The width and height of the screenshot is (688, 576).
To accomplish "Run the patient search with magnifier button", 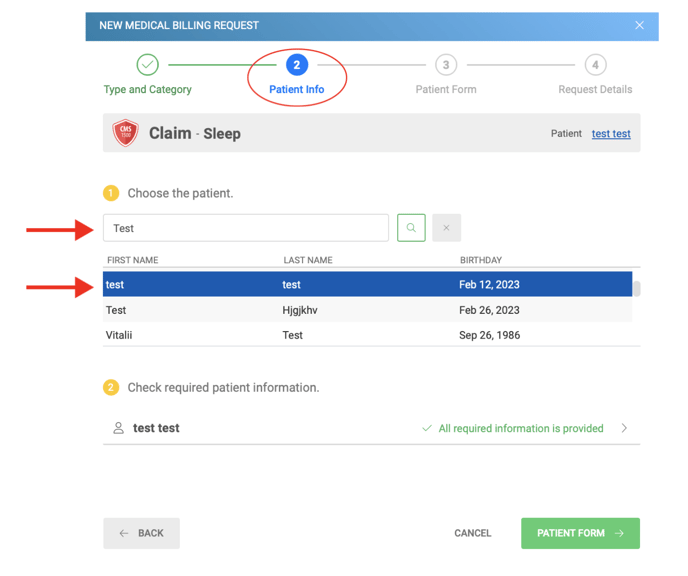I will (411, 228).
